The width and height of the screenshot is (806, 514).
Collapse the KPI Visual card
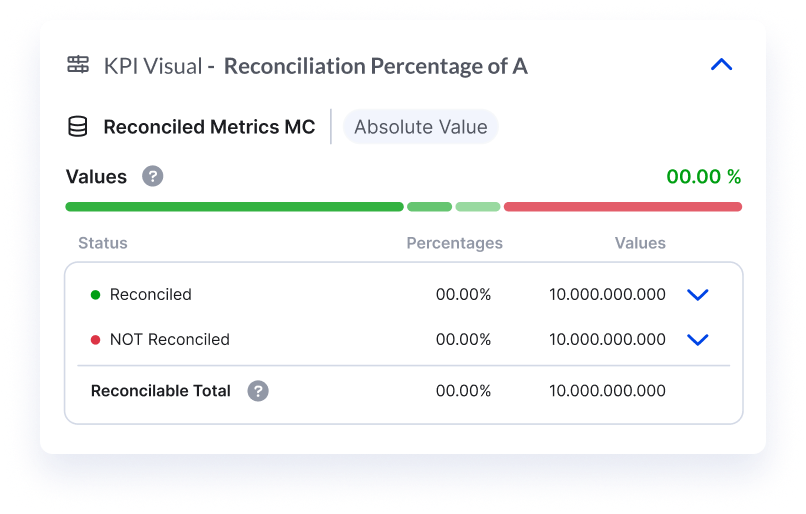(x=721, y=65)
